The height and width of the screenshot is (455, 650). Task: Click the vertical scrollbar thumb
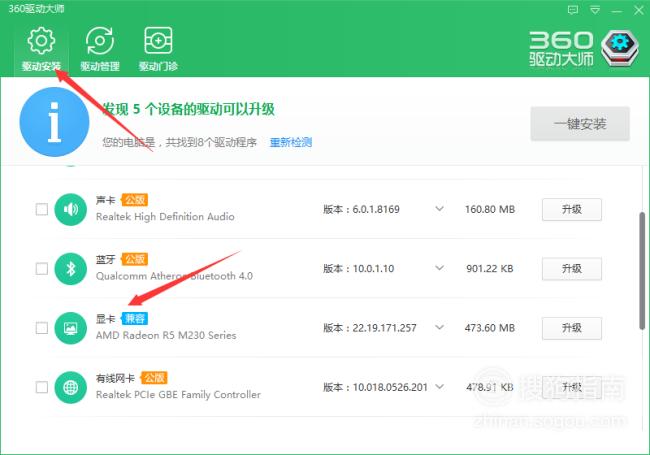coord(642,271)
